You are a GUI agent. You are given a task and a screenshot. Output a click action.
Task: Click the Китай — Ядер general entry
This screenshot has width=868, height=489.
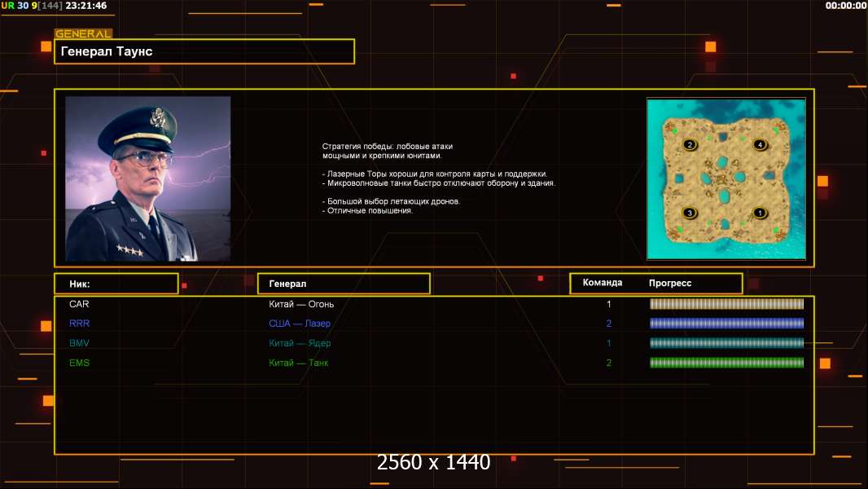point(300,343)
